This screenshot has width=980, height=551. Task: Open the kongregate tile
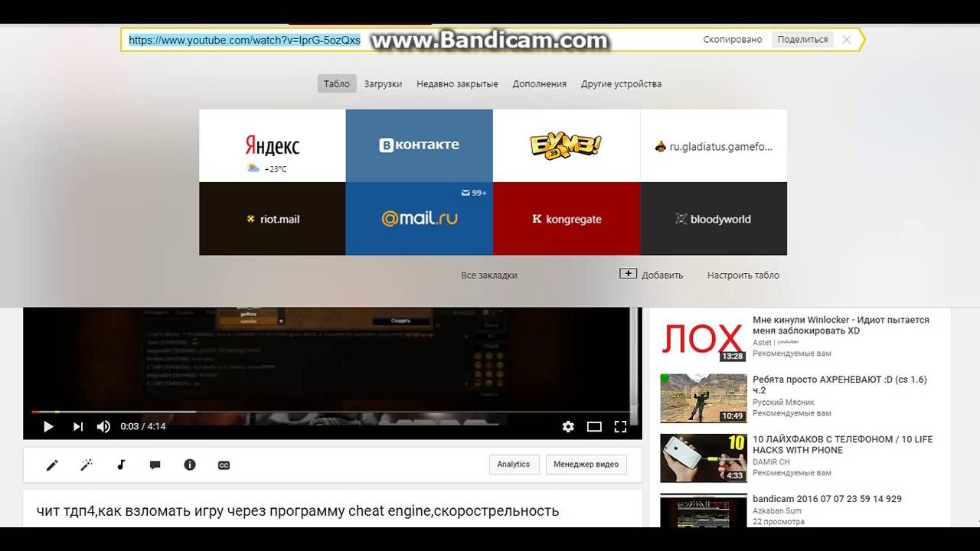pyautogui.click(x=567, y=219)
